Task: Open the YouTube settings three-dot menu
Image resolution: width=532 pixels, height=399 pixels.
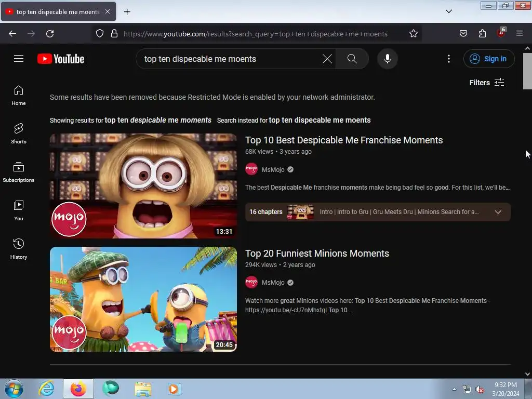Action: coord(448,59)
